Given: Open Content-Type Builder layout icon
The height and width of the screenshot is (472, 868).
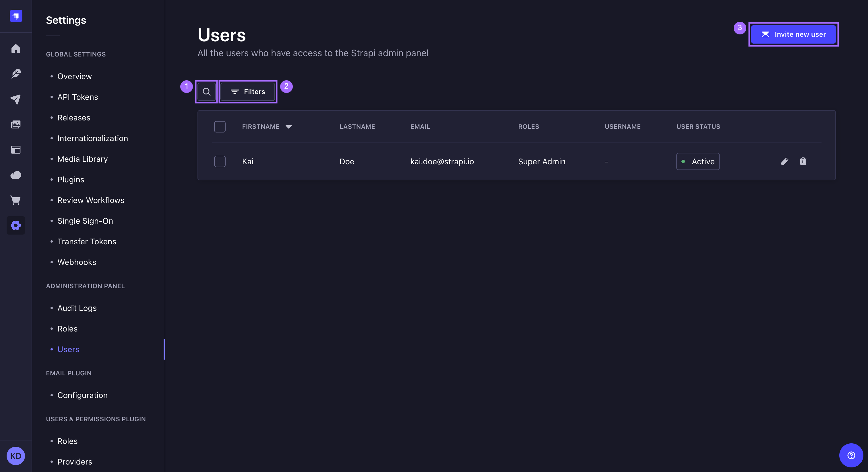Looking at the screenshot, I should [x=16, y=149].
